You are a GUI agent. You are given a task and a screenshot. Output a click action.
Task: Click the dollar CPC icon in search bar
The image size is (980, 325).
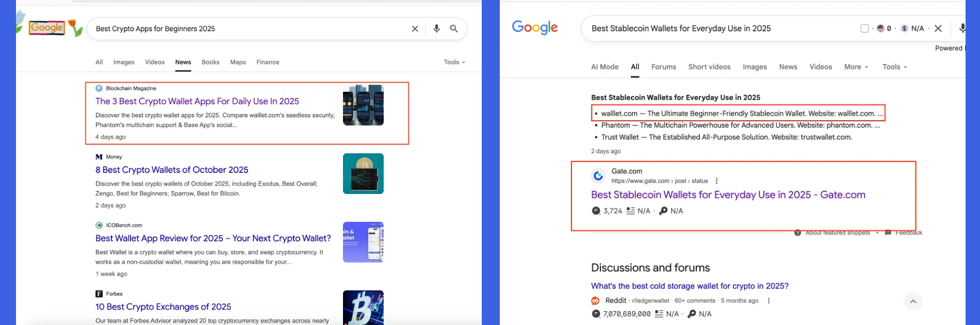click(904, 28)
